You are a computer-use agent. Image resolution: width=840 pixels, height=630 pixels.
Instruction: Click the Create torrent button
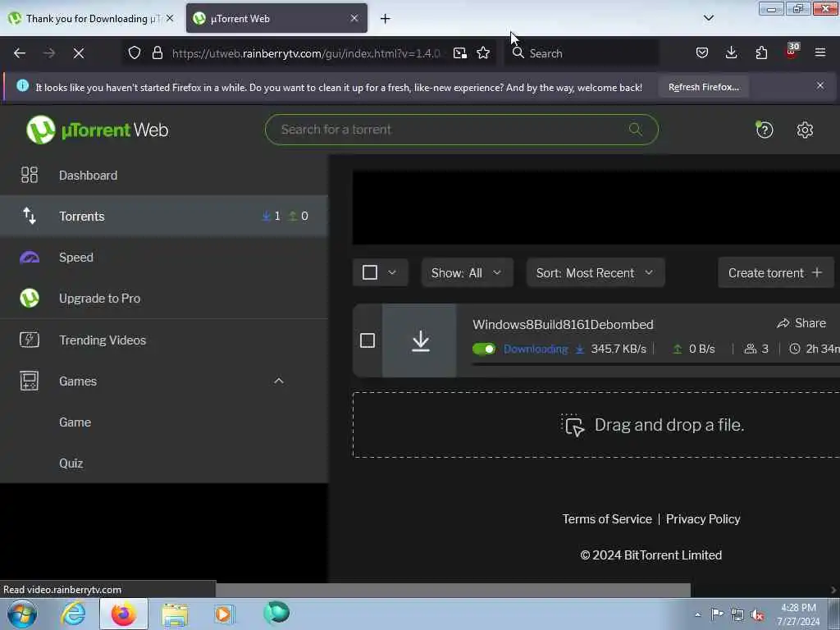[775, 272]
